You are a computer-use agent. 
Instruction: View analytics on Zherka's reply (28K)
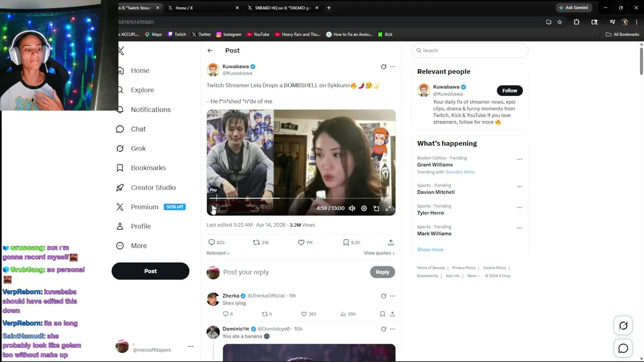(x=348, y=314)
